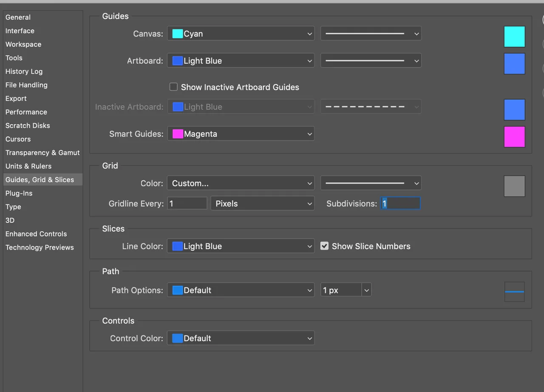Open Technology Previews section
544x392 pixels.
tap(40, 247)
